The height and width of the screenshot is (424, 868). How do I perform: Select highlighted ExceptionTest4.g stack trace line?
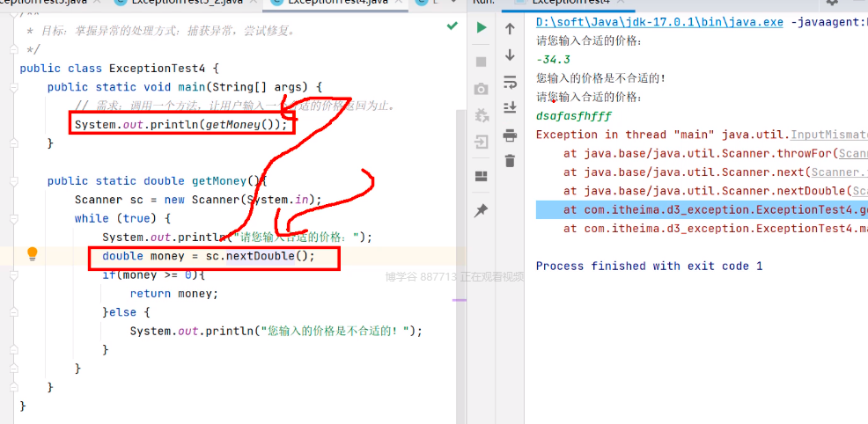pyautogui.click(x=702, y=210)
